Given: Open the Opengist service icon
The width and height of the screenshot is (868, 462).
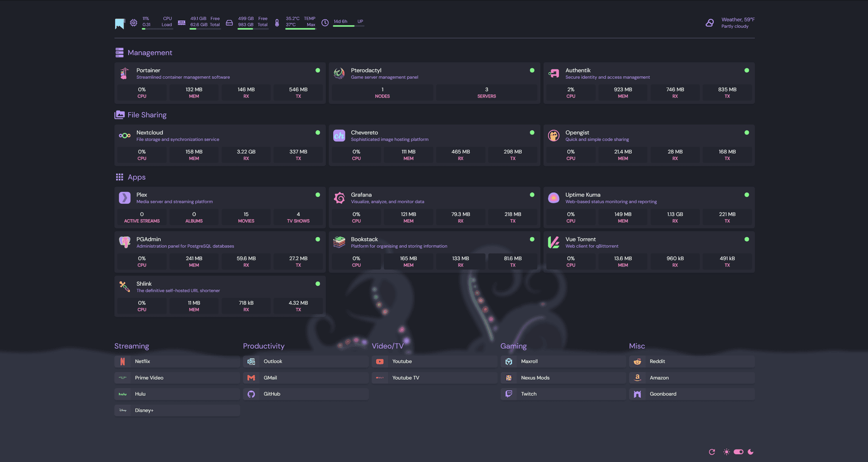Looking at the screenshot, I should pos(553,135).
